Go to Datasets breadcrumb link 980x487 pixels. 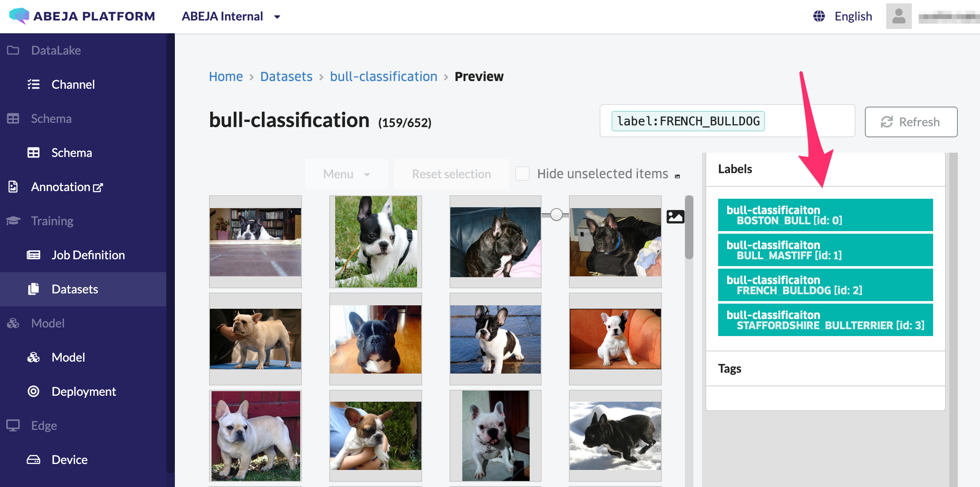(286, 76)
